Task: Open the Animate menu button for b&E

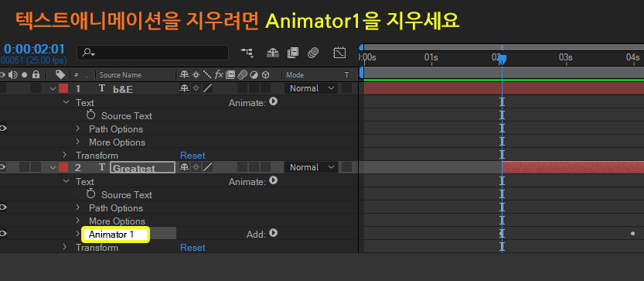Action: pyautogui.click(x=273, y=101)
